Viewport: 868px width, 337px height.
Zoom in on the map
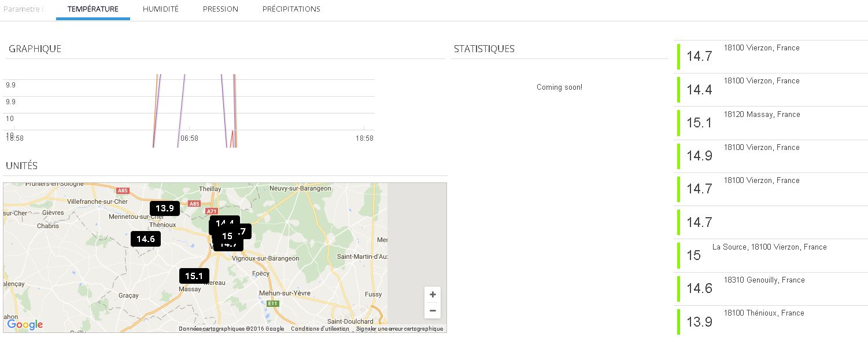click(432, 295)
